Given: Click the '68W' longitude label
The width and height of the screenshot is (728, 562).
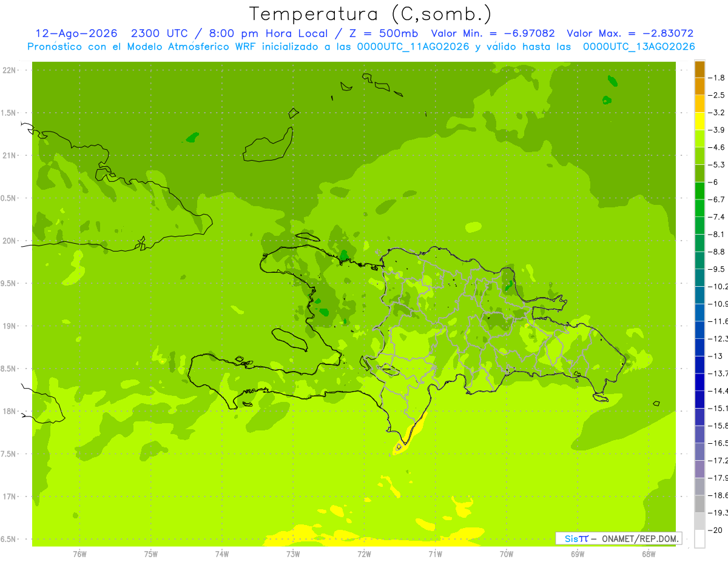Looking at the screenshot, I should (x=649, y=554).
